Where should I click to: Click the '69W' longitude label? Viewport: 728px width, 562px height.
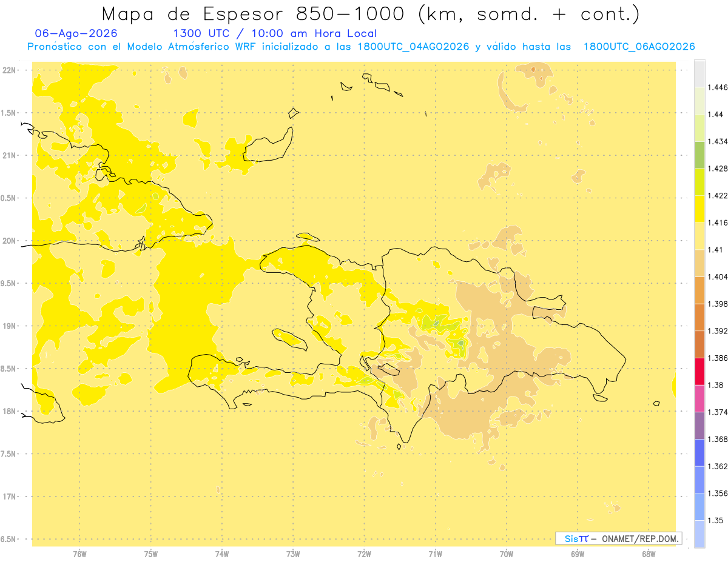pos(578,554)
